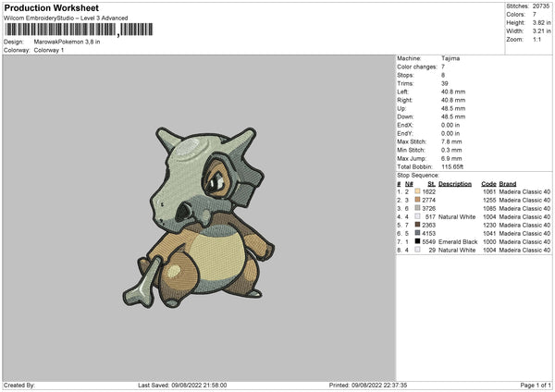Click the Stop Sequence heading
Screen dimensions: 555x392
tap(418, 176)
